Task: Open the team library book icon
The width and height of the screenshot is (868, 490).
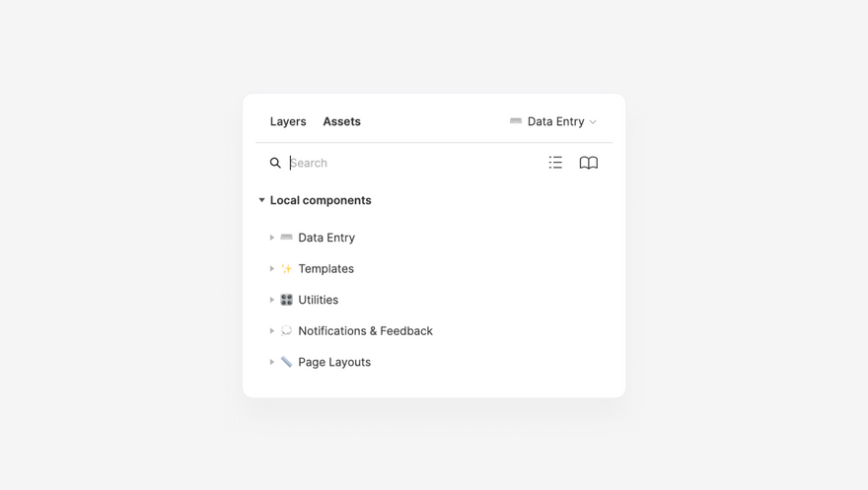Action: (589, 163)
